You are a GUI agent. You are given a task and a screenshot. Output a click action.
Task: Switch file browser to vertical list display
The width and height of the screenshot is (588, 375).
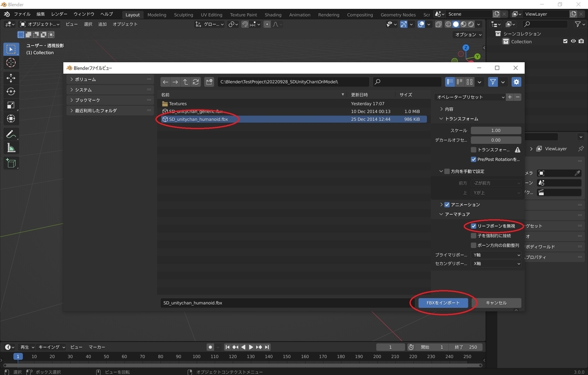pyautogui.click(x=450, y=82)
